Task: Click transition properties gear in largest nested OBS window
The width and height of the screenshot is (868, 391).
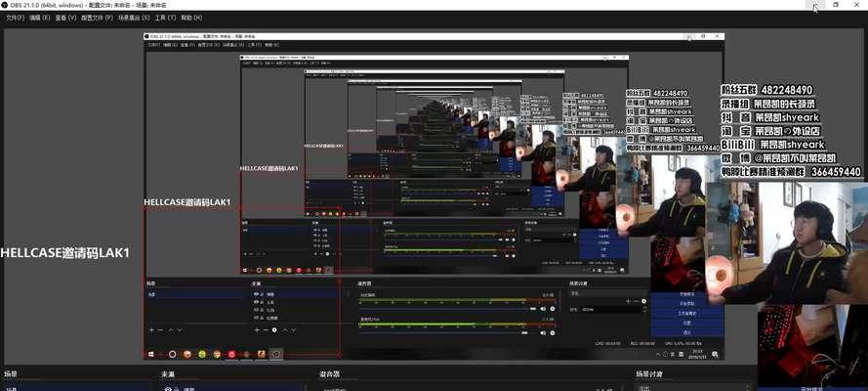Action: point(643,301)
